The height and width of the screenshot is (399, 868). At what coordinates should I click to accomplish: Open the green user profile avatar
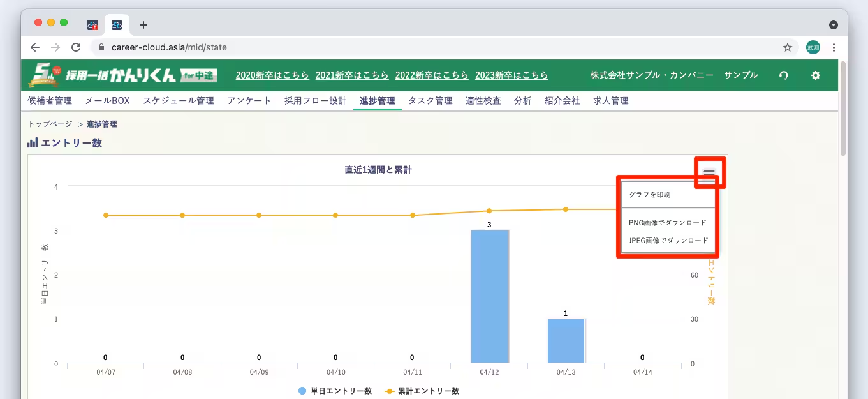(x=813, y=47)
